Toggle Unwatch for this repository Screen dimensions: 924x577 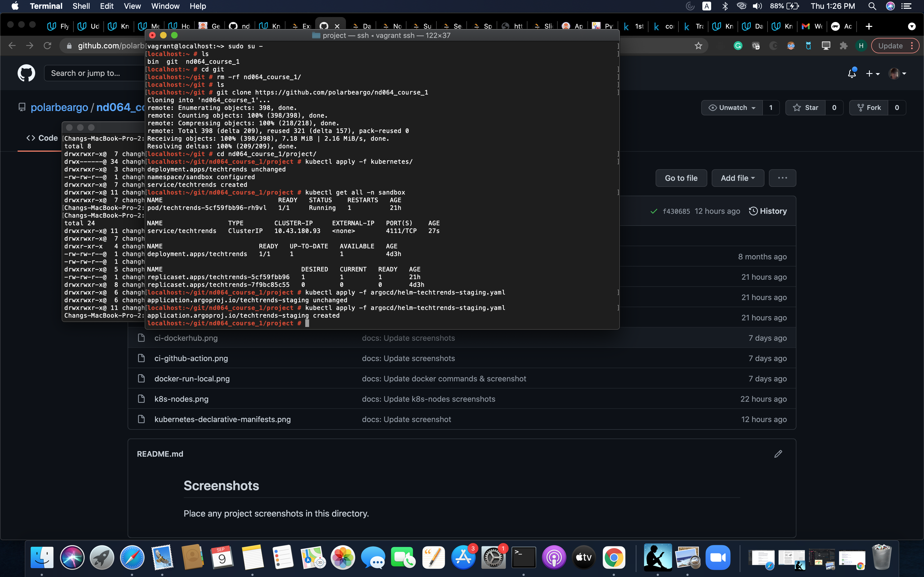(732, 108)
